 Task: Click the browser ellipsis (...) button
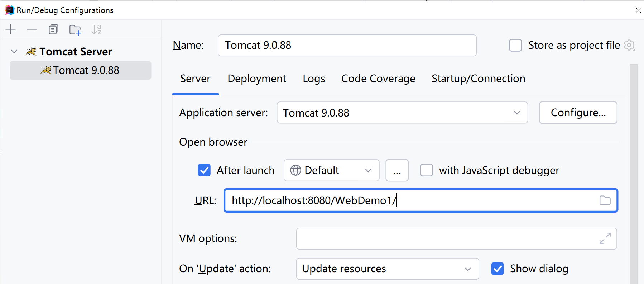397,170
